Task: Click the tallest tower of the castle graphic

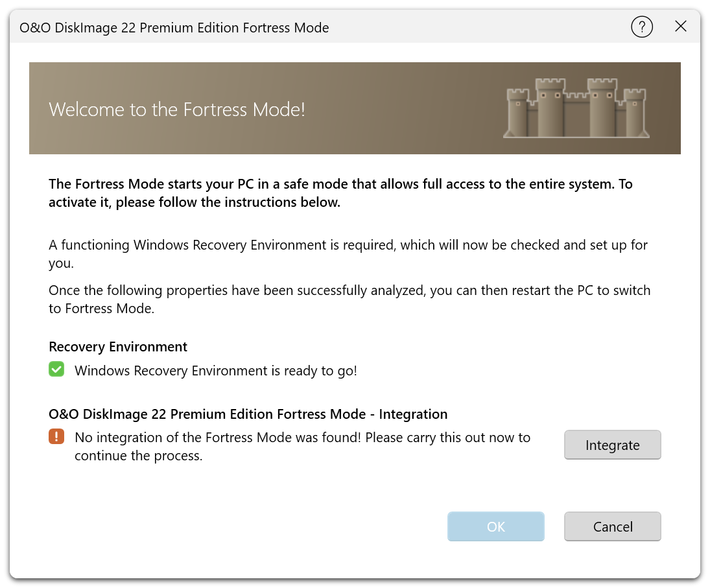Action: click(550, 107)
